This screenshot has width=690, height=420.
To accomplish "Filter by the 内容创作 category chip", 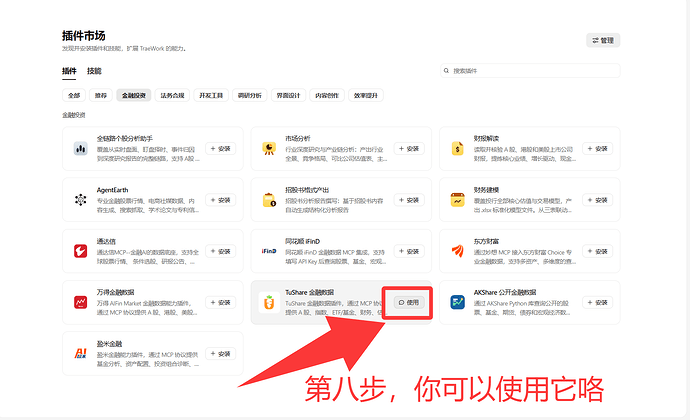I will [x=327, y=95].
